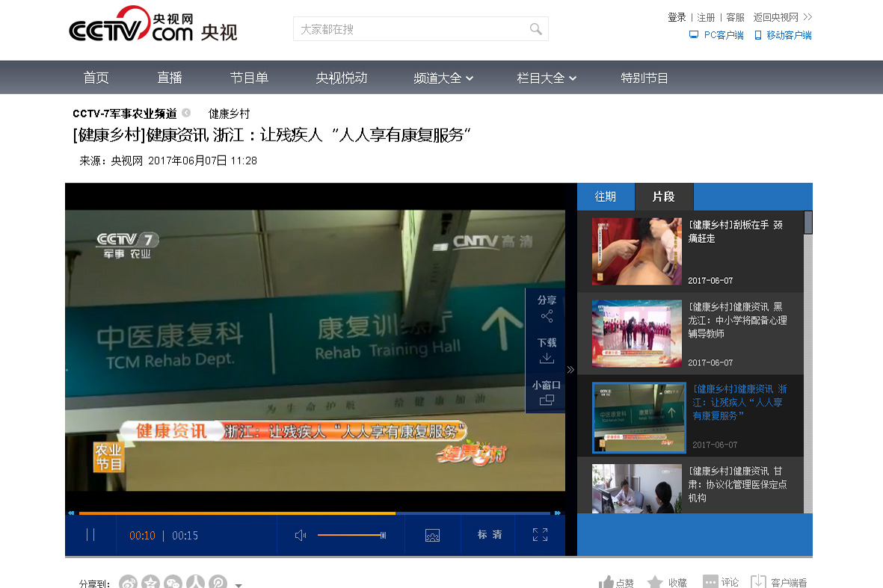The image size is (883, 588).
Task: Open thumbnail of 黑龙江 clip
Action: 637,334
